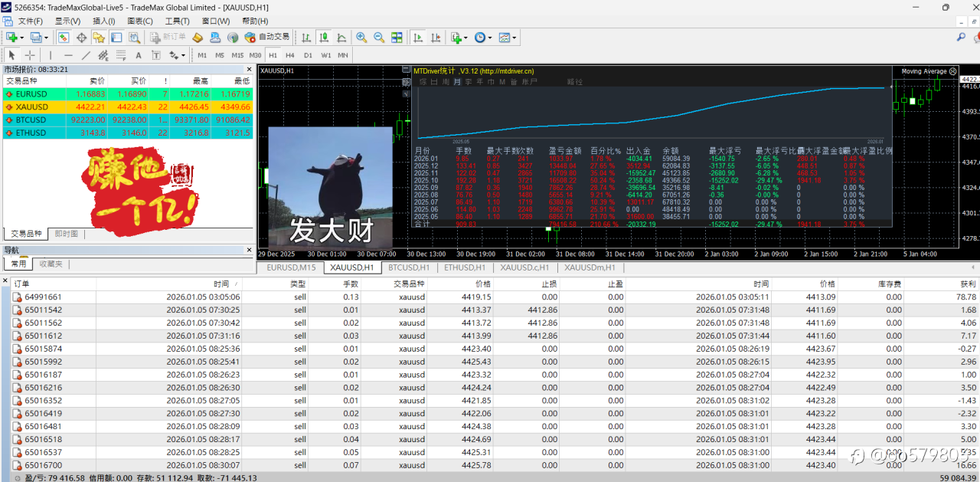Switch to the BTCUSD,H1 chart tab

[408, 267]
